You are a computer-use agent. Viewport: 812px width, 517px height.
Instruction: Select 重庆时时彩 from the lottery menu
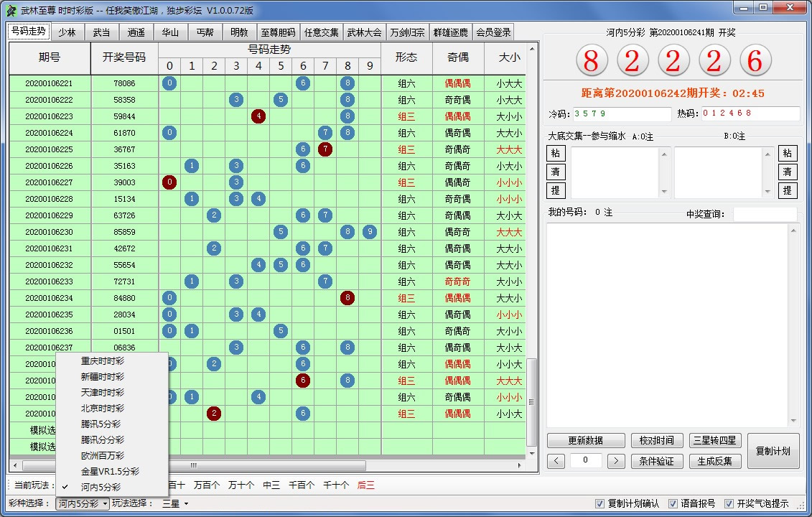(101, 361)
